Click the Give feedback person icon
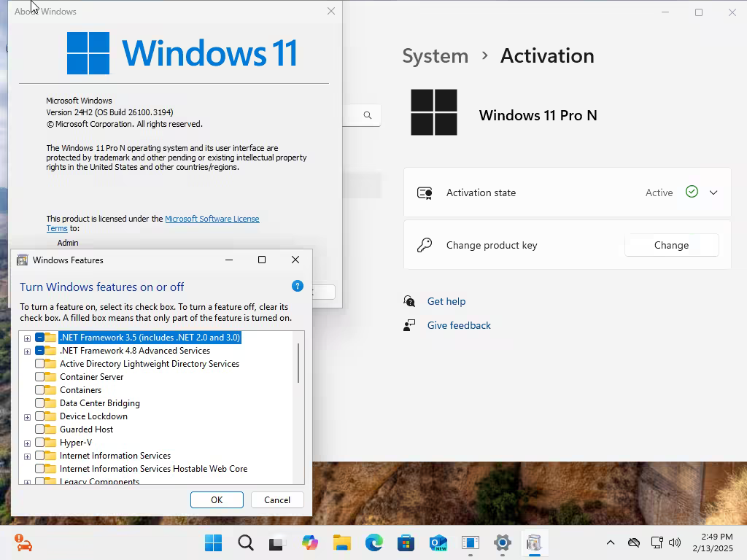 [409, 325]
